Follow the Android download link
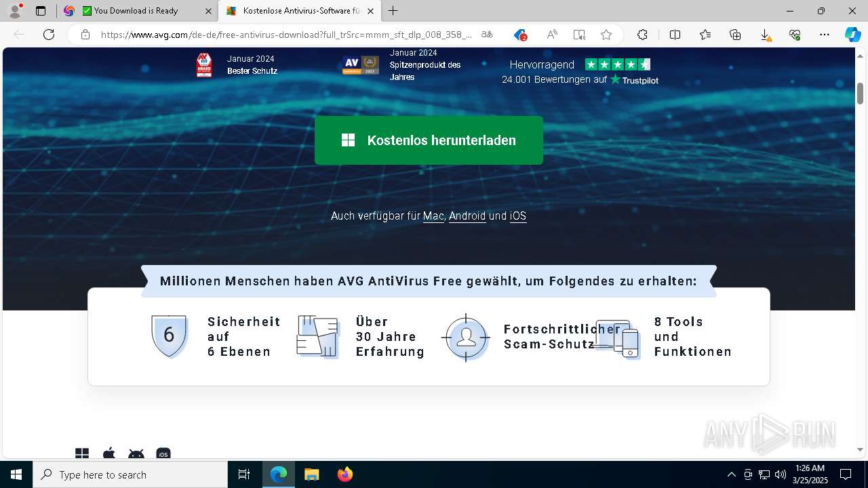 click(x=467, y=216)
